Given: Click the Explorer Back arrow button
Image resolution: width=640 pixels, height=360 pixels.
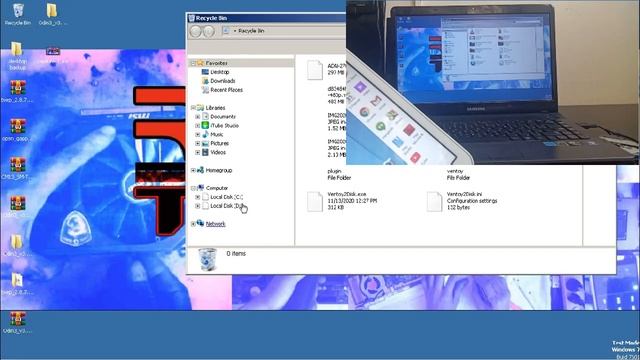Looking at the screenshot, I should pyautogui.click(x=196, y=31).
